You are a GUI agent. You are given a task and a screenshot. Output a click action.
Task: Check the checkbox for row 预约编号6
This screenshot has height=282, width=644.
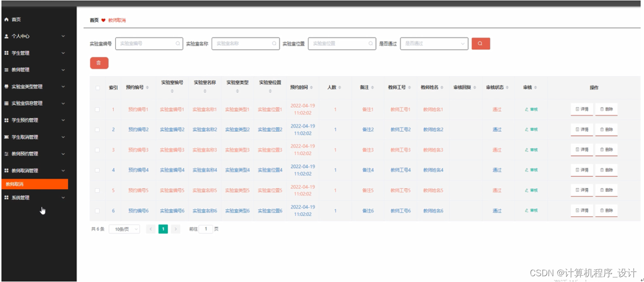97,211
